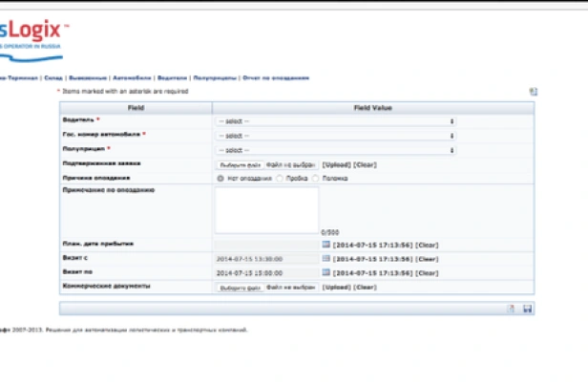The height and width of the screenshot is (387, 588).
Task: Click the small icon above table's right corner
Action: (534, 92)
